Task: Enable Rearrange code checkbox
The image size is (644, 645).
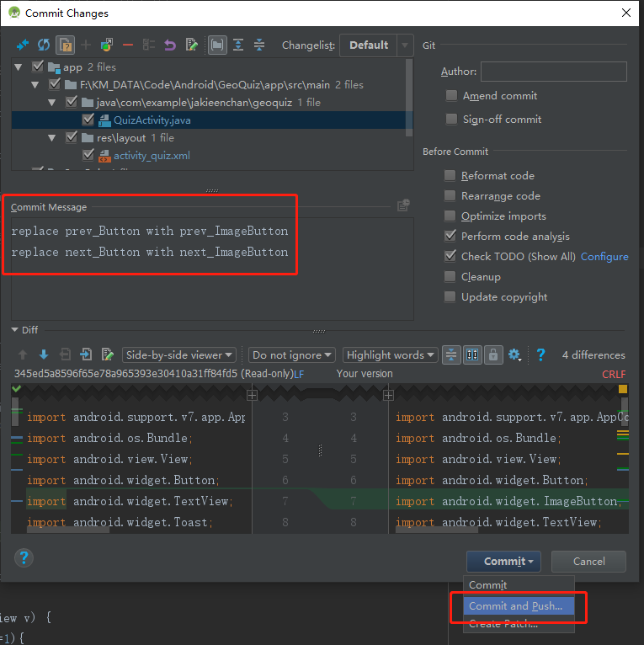Action: click(x=450, y=195)
